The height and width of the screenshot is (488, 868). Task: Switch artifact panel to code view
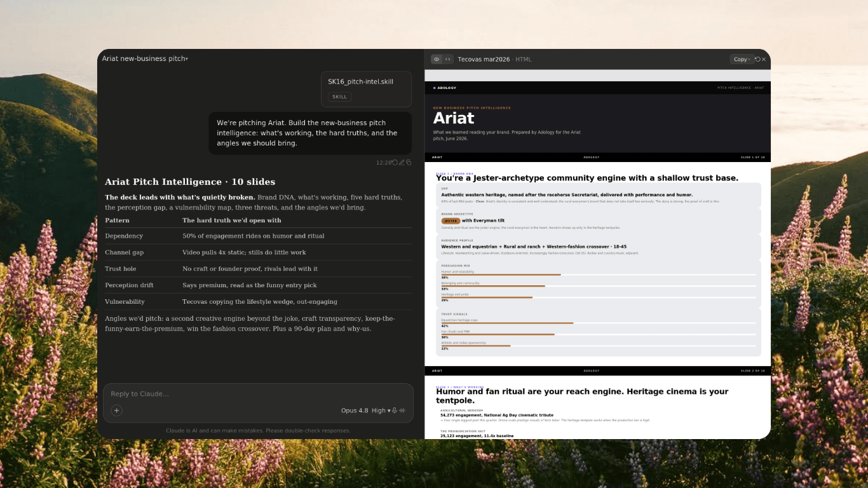tap(448, 59)
